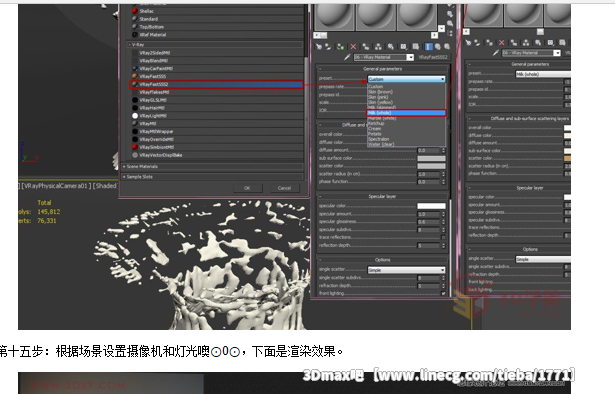
Task: Click VRayFastSSS2 material type button
Action: click(x=433, y=57)
